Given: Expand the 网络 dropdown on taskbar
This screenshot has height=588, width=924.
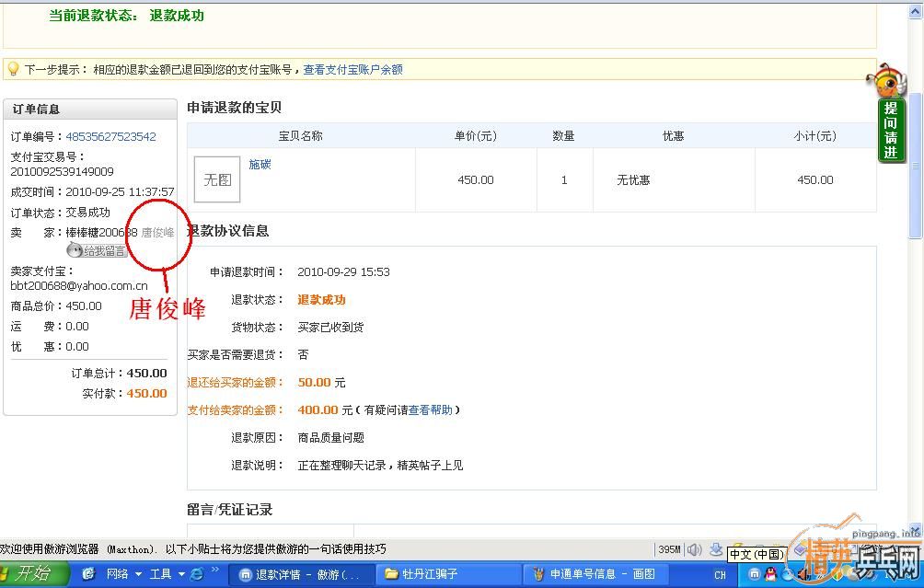Looking at the screenshot, I should click(x=138, y=574).
